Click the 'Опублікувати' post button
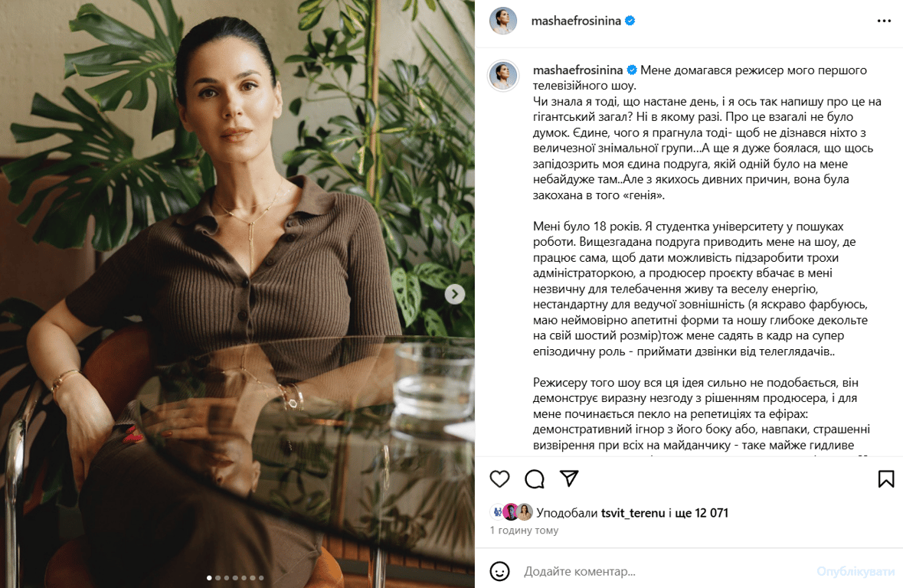Screen dimensions: 903x588 pyautogui.click(x=856, y=571)
